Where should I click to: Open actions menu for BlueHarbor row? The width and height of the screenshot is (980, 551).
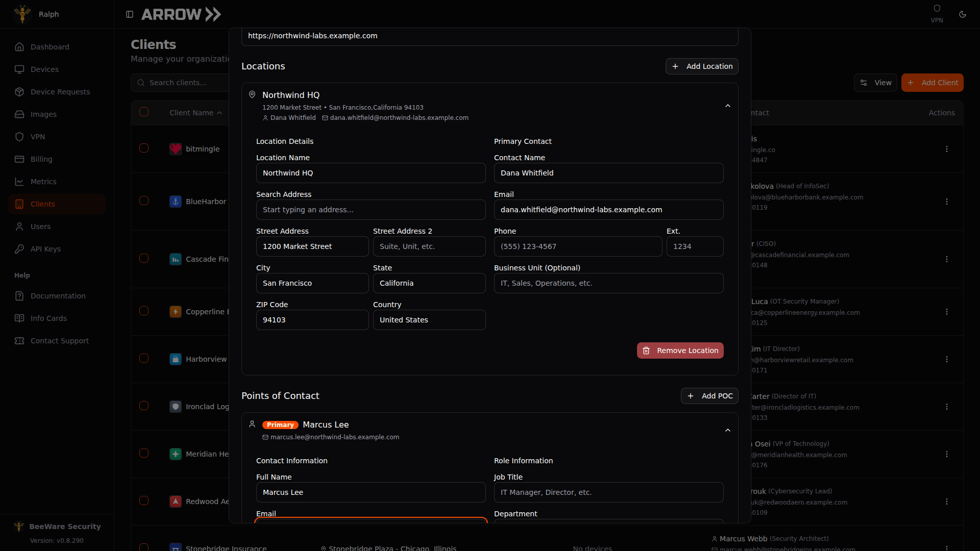click(947, 202)
